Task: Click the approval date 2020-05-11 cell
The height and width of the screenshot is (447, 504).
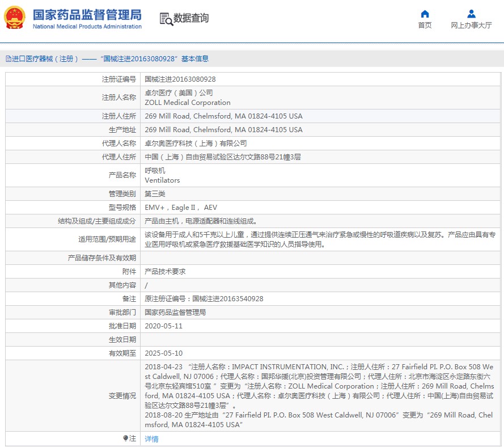Action: point(163,326)
